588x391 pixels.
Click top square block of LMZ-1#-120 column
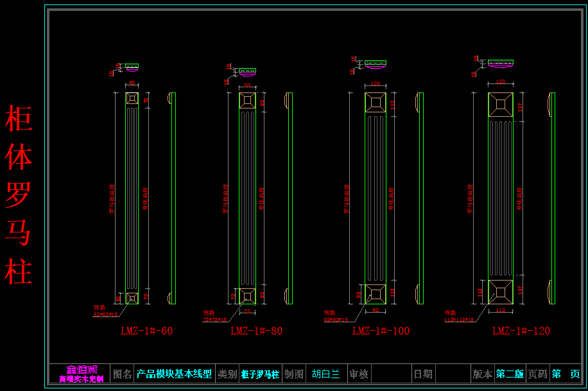pos(501,105)
